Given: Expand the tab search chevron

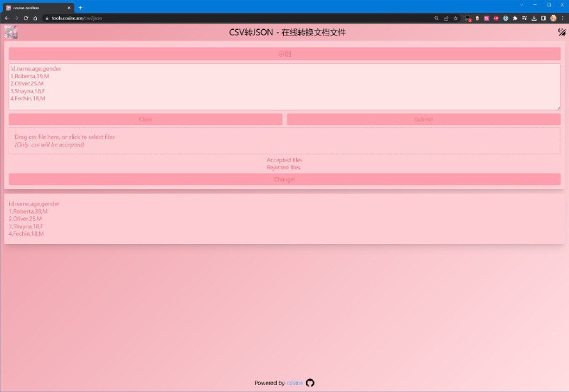Looking at the screenshot, I should click(x=521, y=5).
